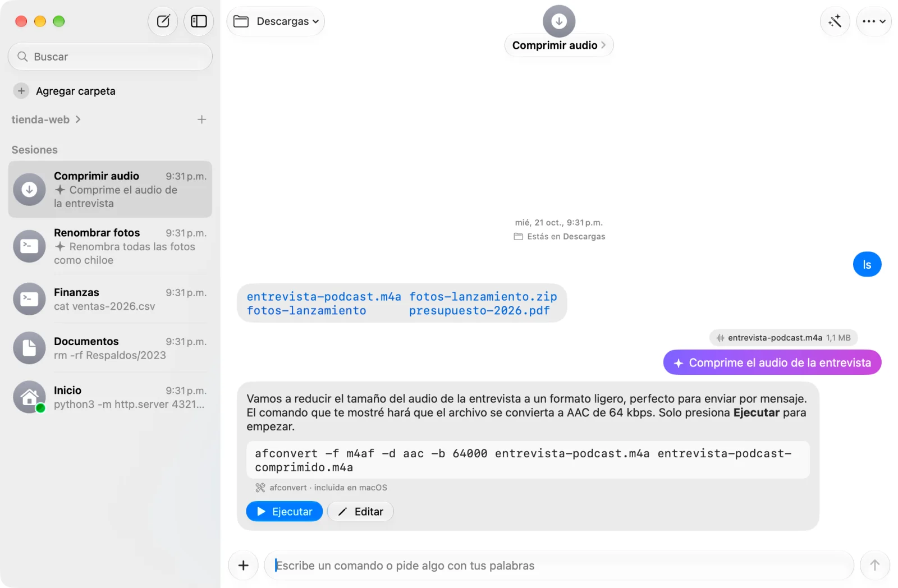
Task: Click the Agregar carpeta plus icon
Action: point(21,91)
